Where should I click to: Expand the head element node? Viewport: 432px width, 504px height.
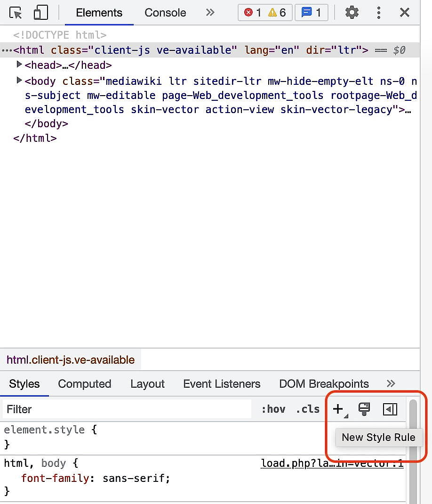(x=19, y=65)
